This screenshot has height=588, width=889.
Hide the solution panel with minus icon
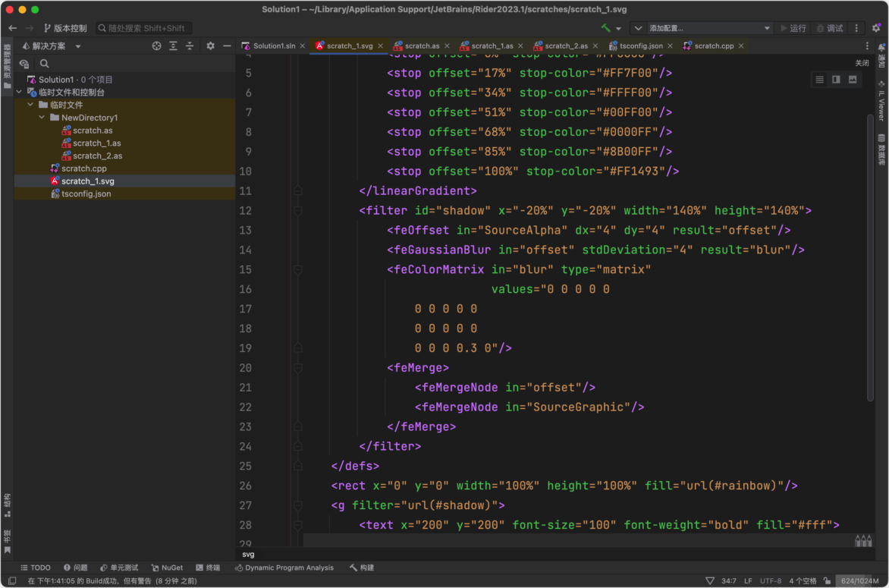(x=227, y=46)
